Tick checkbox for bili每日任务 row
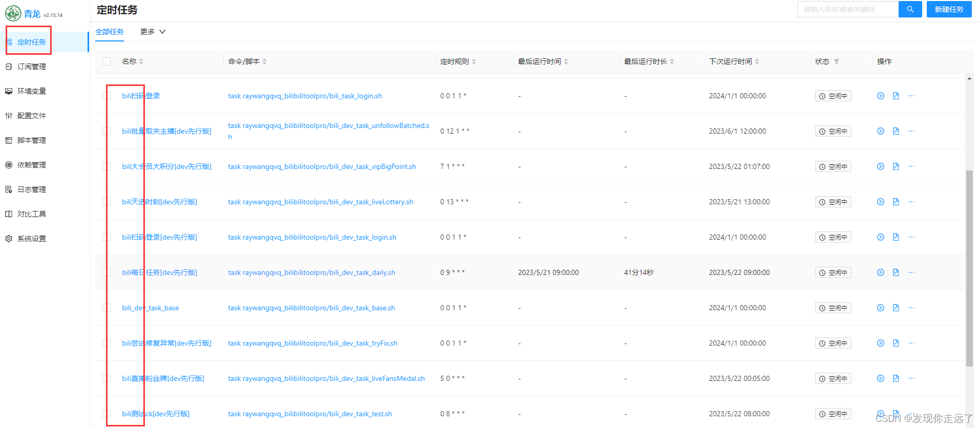 [106, 272]
